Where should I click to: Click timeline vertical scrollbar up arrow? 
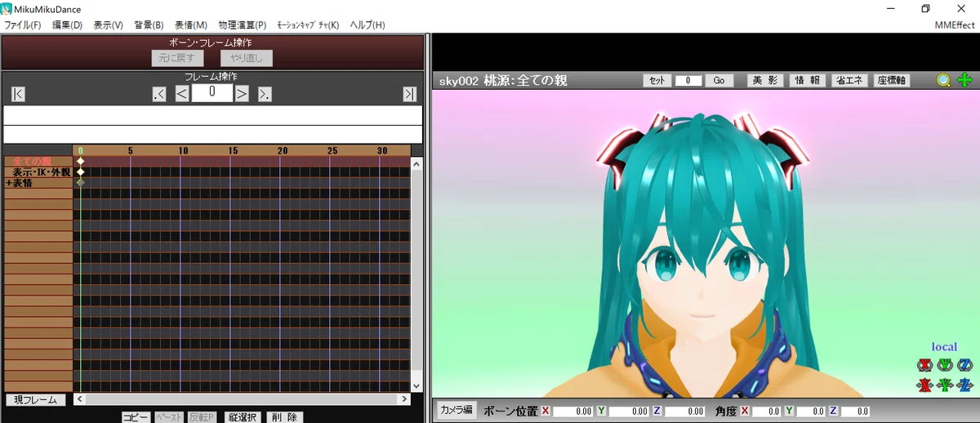(x=416, y=163)
